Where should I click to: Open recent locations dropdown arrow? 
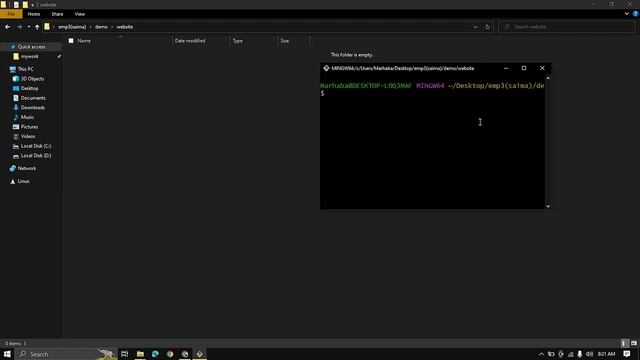(29, 27)
